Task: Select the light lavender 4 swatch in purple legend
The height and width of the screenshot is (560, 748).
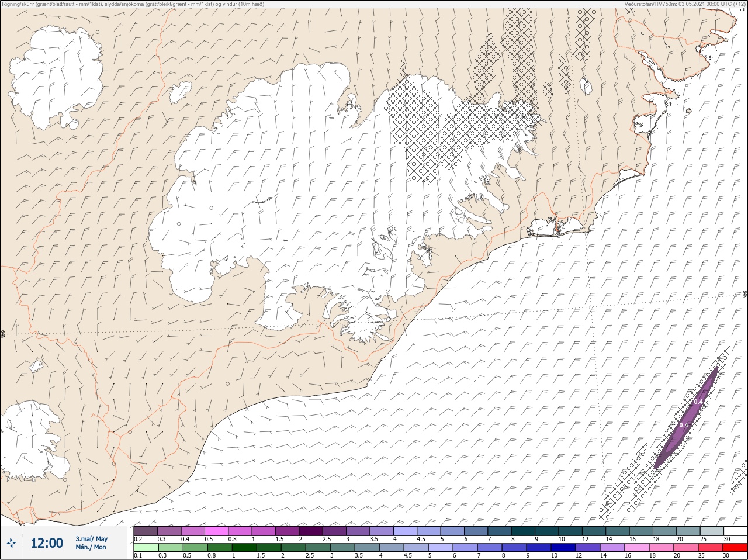Action: pos(405,531)
